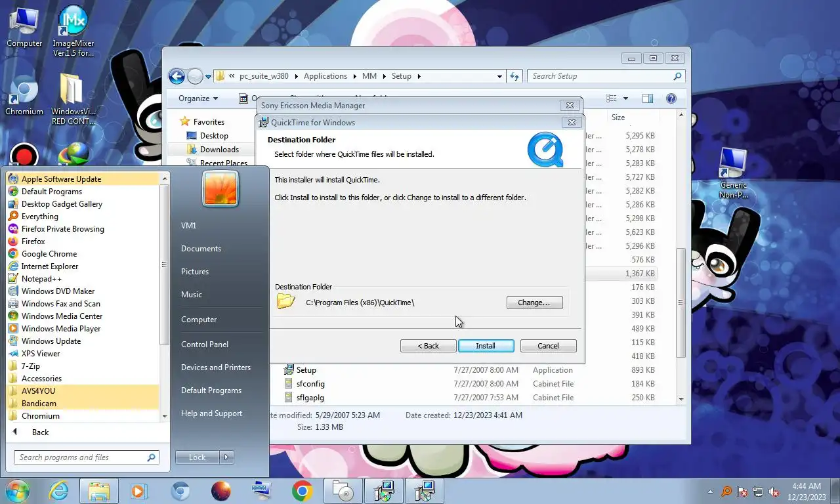
Task: Open the change view options dropdown
Action: coord(625,98)
